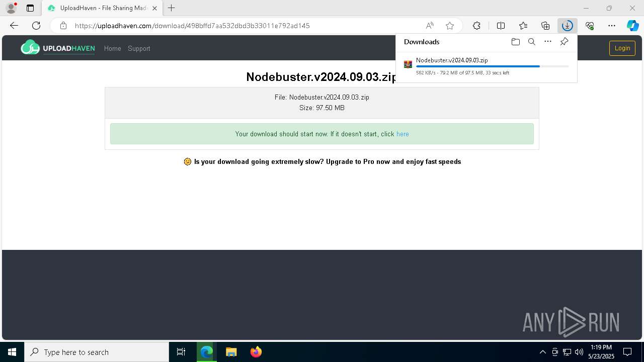Image resolution: width=644 pixels, height=362 pixels.
Task: Open the taskbar clock and date
Action: click(601, 352)
